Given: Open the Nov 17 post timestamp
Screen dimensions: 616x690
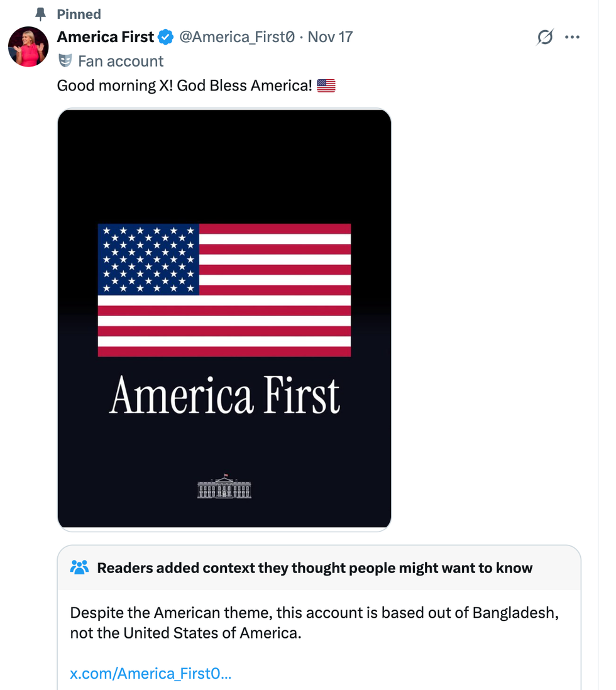Looking at the screenshot, I should [330, 37].
